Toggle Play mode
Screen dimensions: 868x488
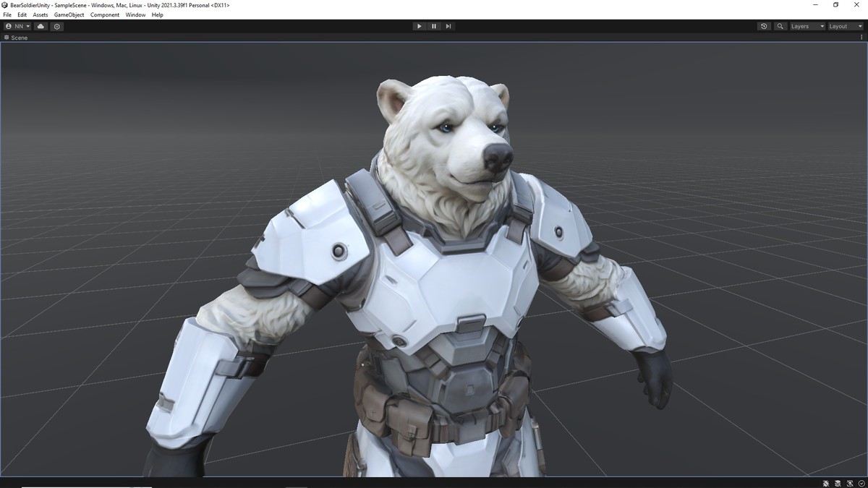pos(420,26)
